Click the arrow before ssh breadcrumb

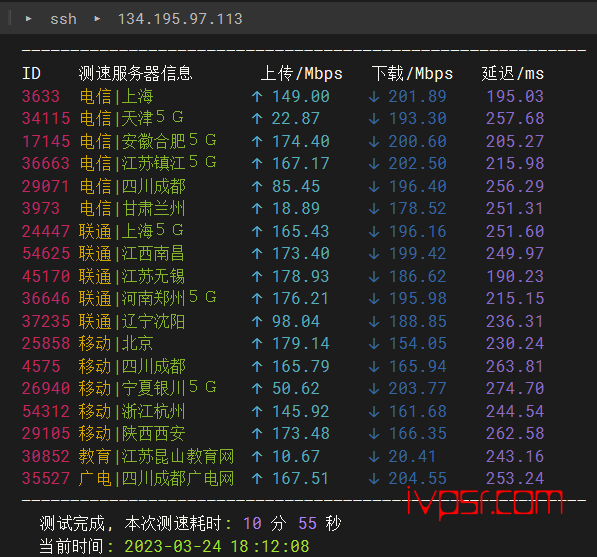point(28,18)
